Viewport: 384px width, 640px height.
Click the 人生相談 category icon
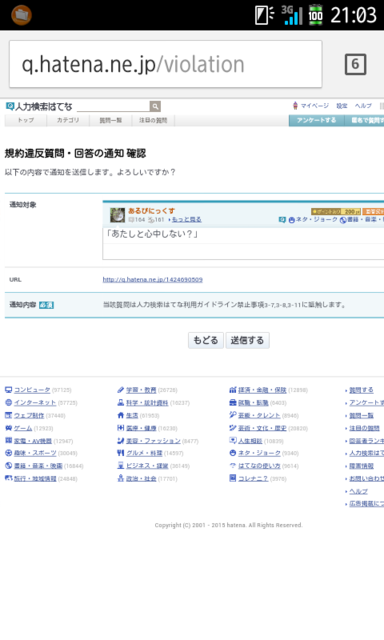point(233,440)
